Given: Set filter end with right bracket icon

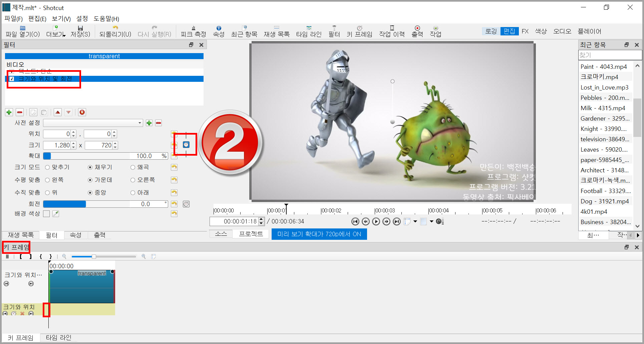Looking at the screenshot, I should pyautogui.click(x=30, y=256).
